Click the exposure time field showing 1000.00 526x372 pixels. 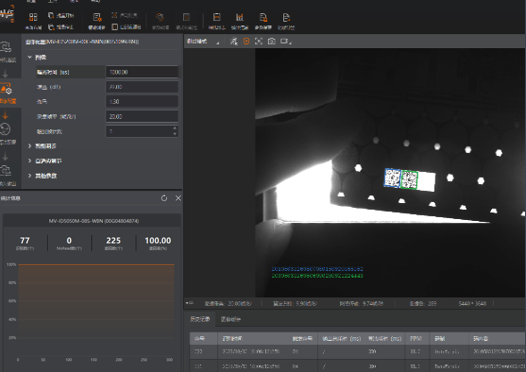tap(142, 72)
